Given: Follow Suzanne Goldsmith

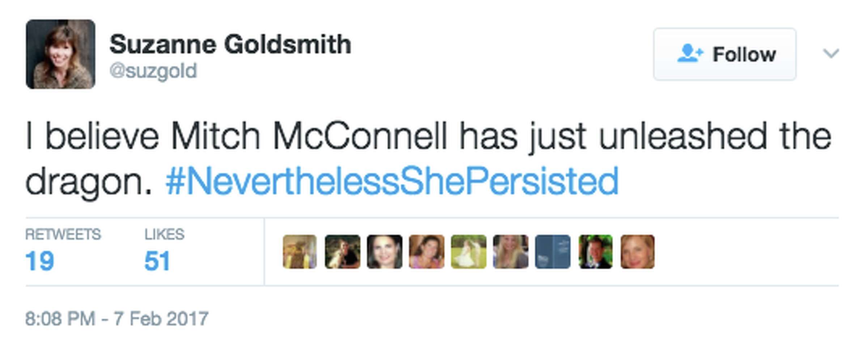Looking at the screenshot, I should point(727,54).
